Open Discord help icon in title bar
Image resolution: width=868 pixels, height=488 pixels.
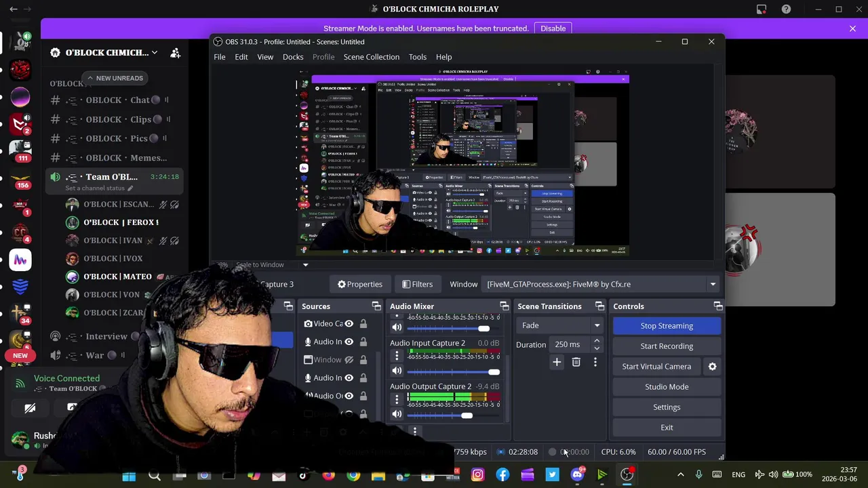(786, 9)
